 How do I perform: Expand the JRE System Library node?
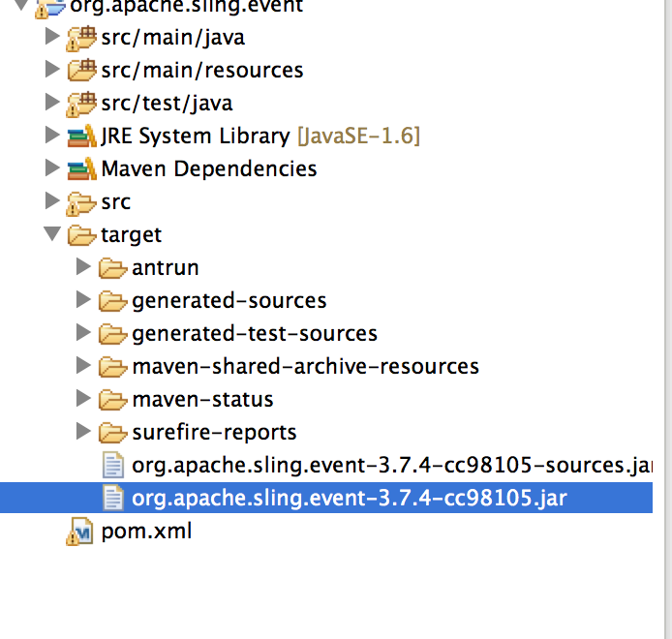point(52,135)
